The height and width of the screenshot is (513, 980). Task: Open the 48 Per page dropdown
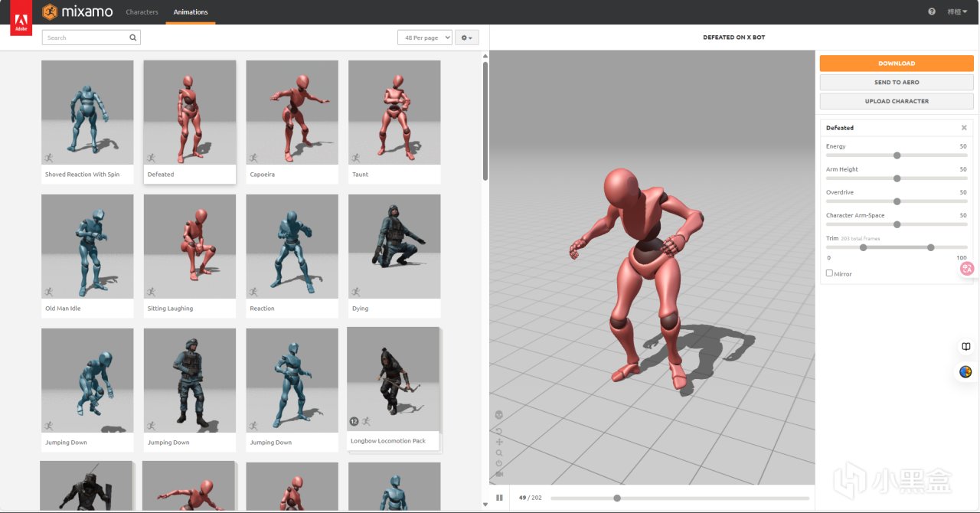point(424,38)
